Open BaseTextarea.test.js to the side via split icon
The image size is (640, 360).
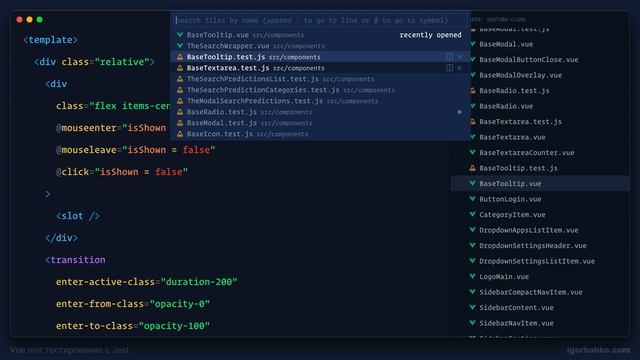[449, 68]
